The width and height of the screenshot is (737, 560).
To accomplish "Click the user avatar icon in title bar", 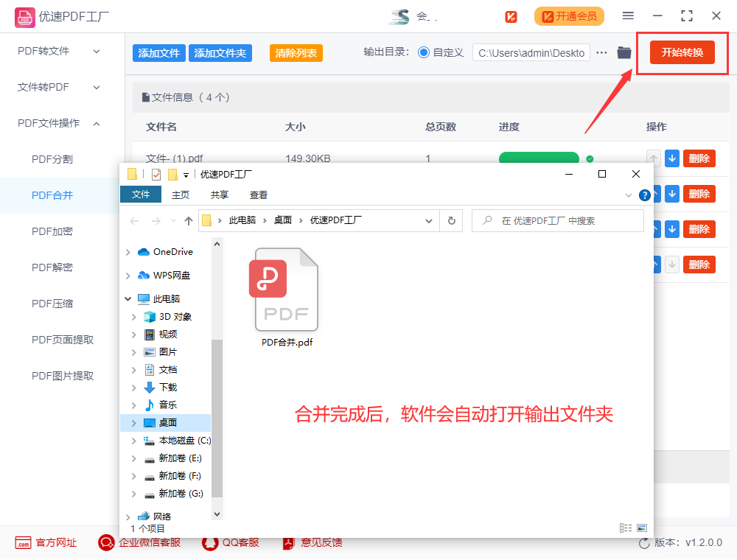I will pyautogui.click(x=399, y=17).
